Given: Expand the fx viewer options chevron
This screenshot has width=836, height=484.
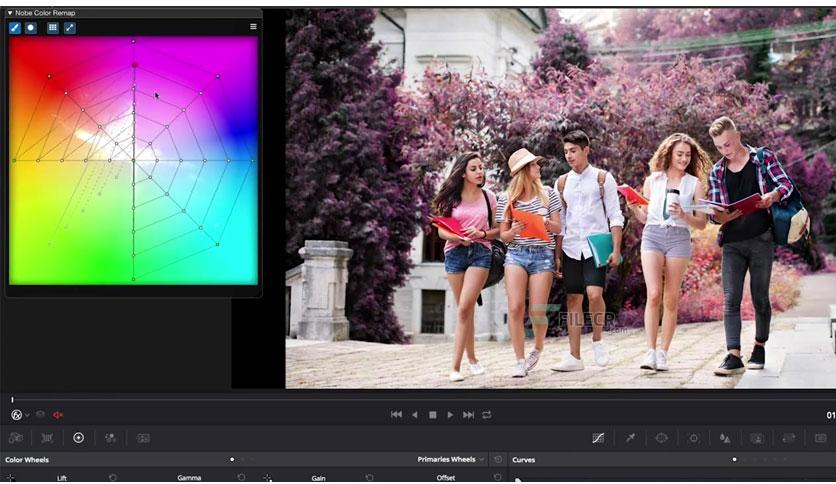Looking at the screenshot, I should [27, 415].
